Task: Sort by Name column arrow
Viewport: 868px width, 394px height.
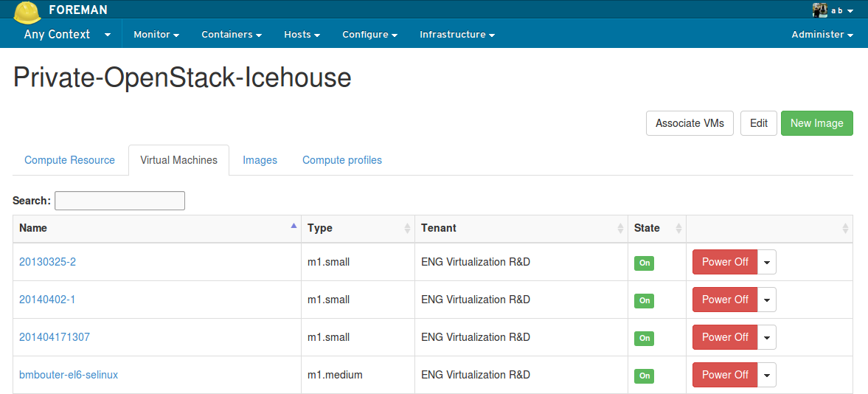Action: tap(294, 226)
